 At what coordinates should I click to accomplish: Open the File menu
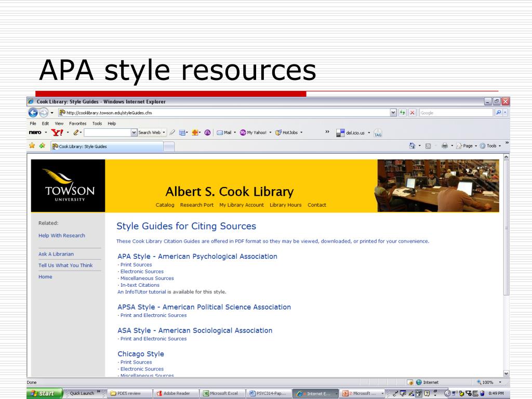pyautogui.click(x=33, y=124)
